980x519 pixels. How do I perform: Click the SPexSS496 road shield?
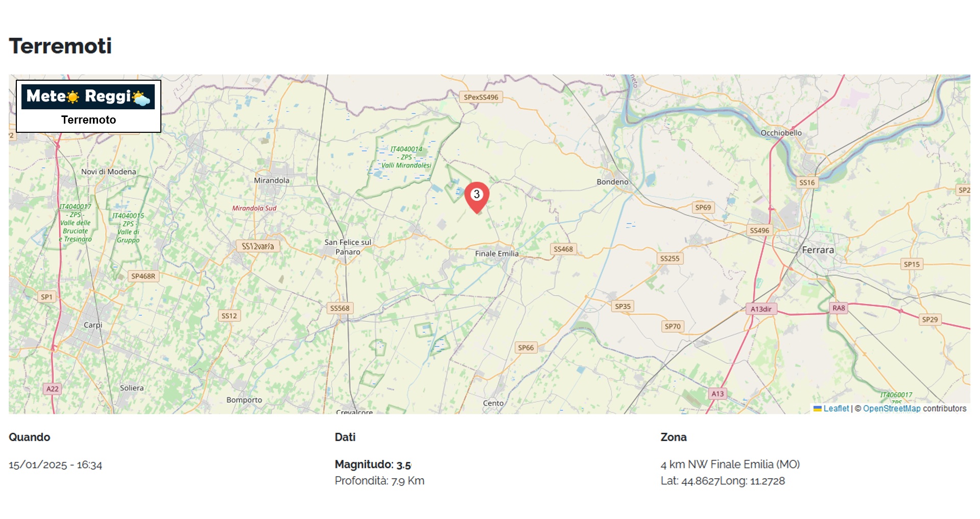tap(481, 97)
